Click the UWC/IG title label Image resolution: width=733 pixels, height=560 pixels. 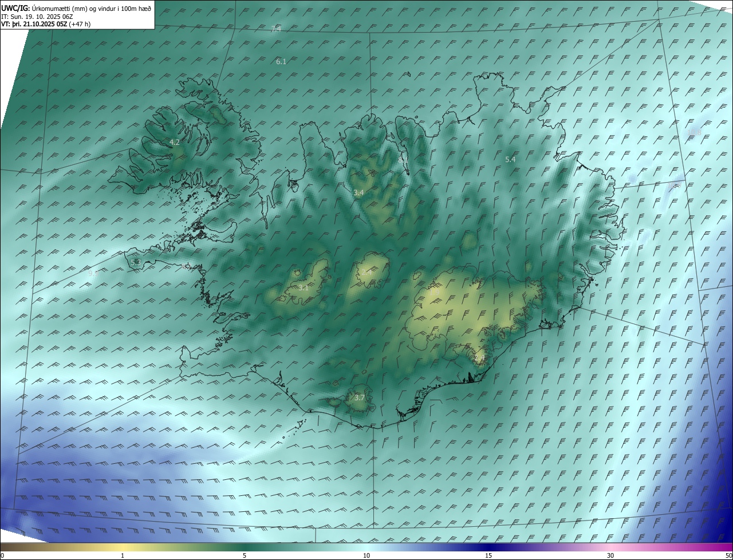[x=16, y=8]
